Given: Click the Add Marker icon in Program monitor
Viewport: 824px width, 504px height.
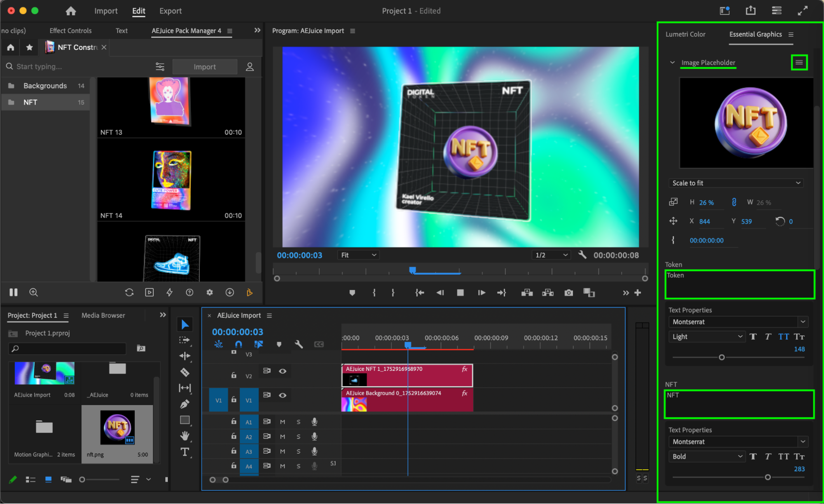Looking at the screenshot, I should 352,293.
